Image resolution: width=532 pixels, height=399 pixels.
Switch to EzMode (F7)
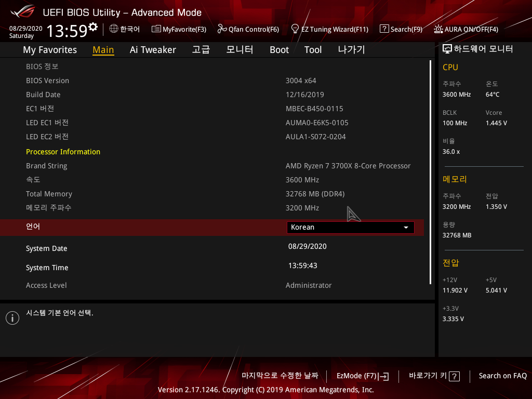coord(362,376)
